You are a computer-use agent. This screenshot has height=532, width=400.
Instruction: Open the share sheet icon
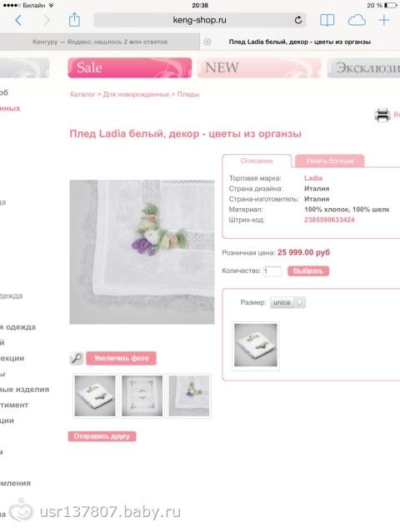(x=74, y=20)
